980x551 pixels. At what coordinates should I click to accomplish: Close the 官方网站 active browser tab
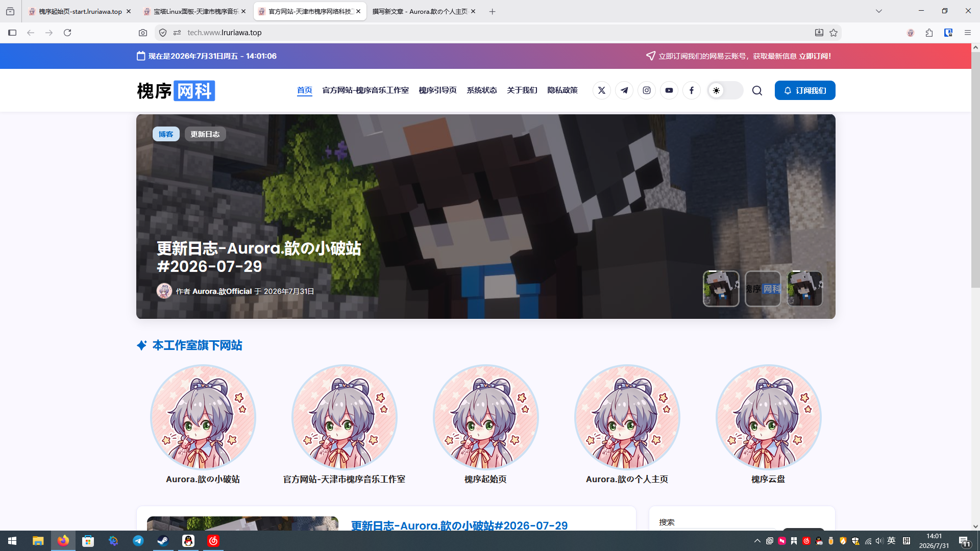pos(358,11)
